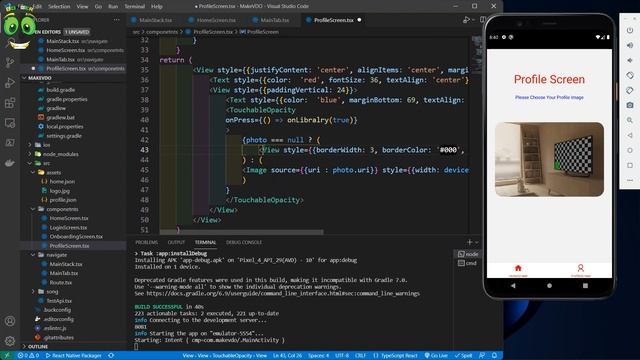Screen dimensions: 640x360
Task: Open the View menu
Action: pos(82,7)
